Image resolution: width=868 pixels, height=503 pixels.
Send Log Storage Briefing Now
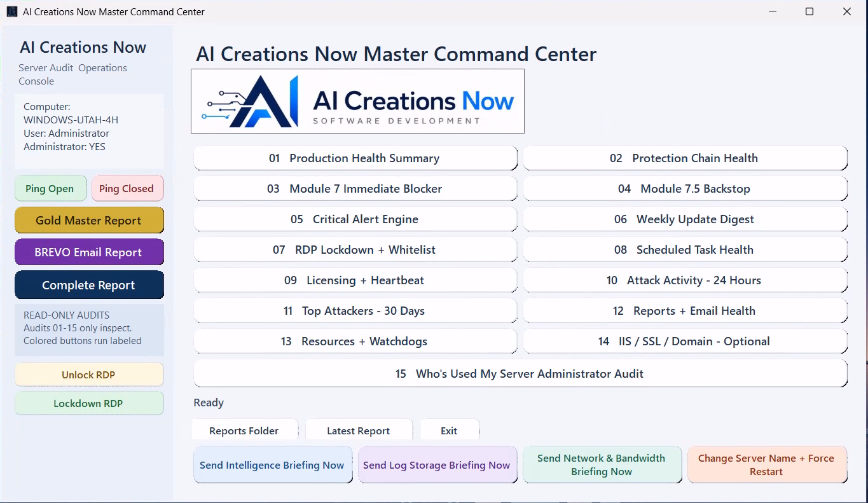(x=437, y=465)
